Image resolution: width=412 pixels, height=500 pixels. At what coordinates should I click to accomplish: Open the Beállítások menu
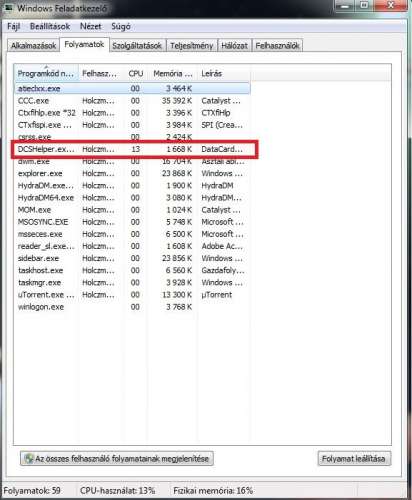pyautogui.click(x=50, y=26)
